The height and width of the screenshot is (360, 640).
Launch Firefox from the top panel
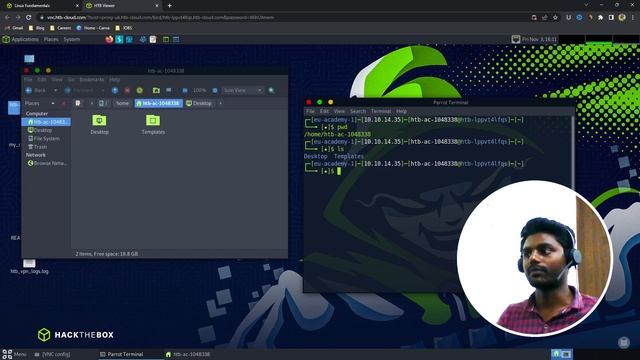coord(109,40)
